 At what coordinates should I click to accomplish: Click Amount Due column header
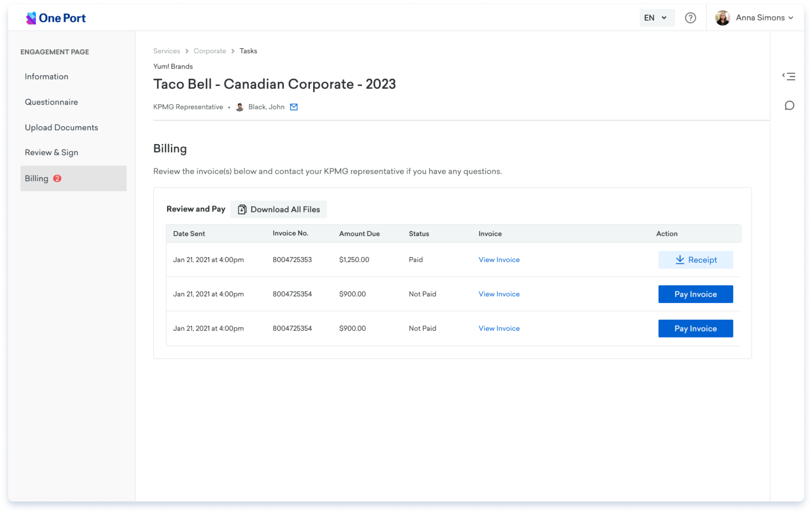click(x=359, y=234)
